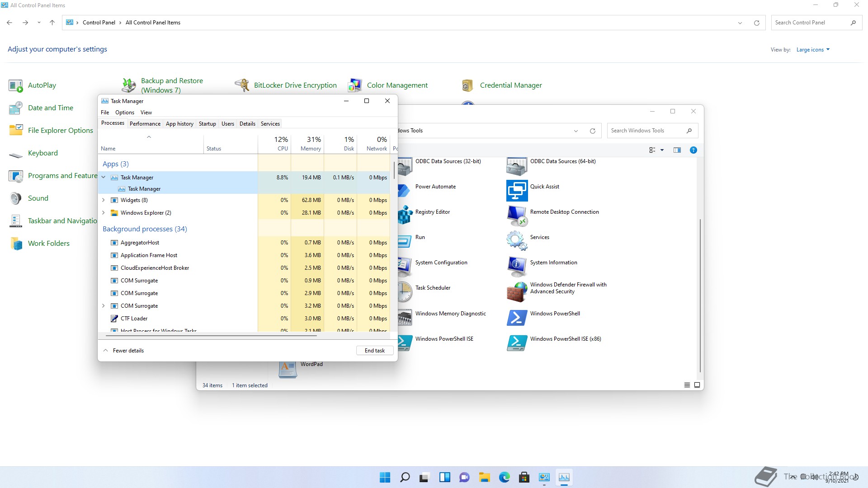
Task: Sort processes by CPU column
Action: click(274, 144)
